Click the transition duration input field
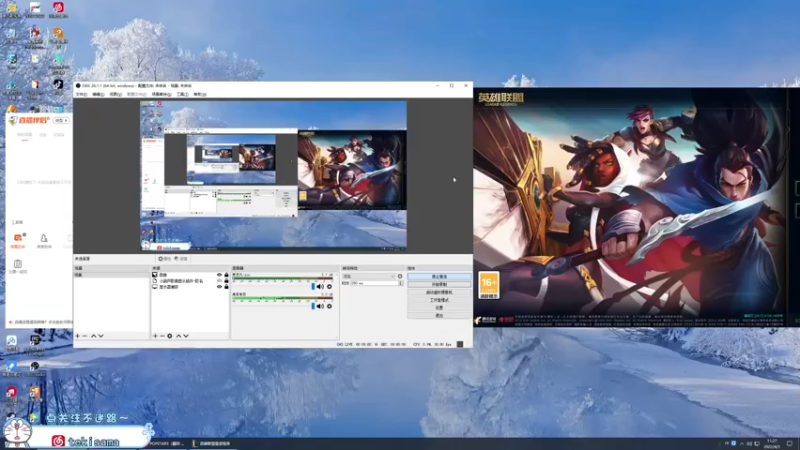The height and width of the screenshot is (450, 800). point(374,283)
